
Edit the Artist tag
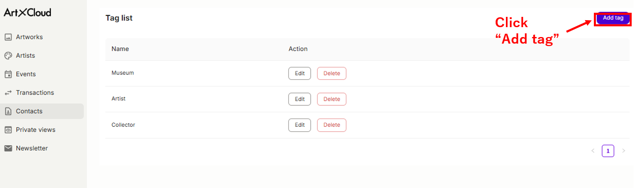click(x=300, y=99)
